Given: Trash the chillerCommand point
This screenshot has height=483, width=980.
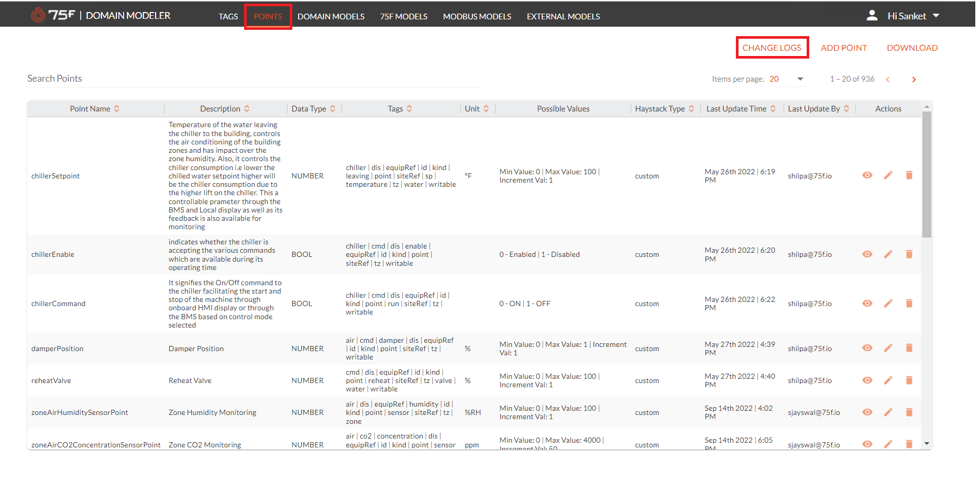Looking at the screenshot, I should (909, 304).
